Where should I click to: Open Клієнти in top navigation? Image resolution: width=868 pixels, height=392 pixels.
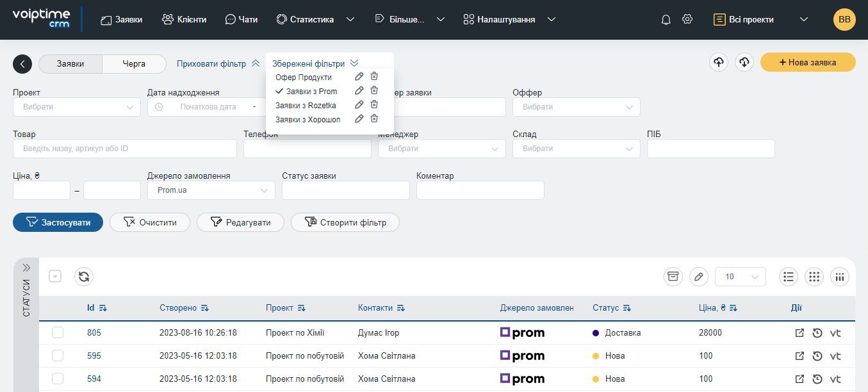[184, 20]
